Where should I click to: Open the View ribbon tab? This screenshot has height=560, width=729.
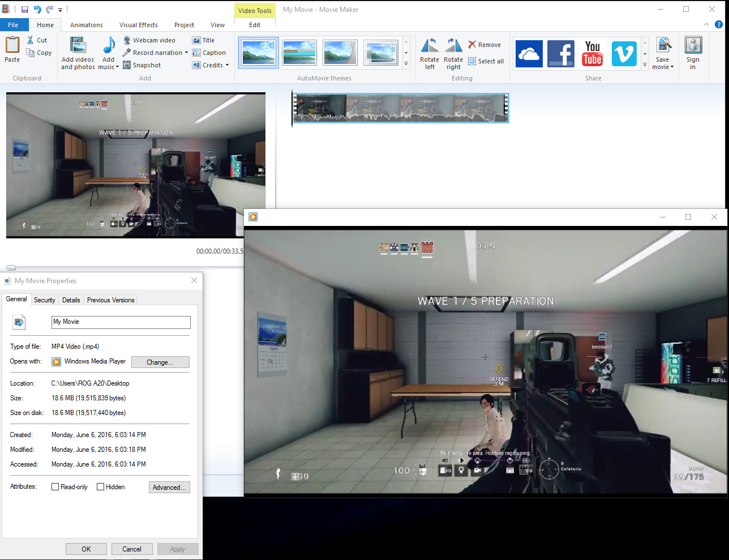coord(218,25)
